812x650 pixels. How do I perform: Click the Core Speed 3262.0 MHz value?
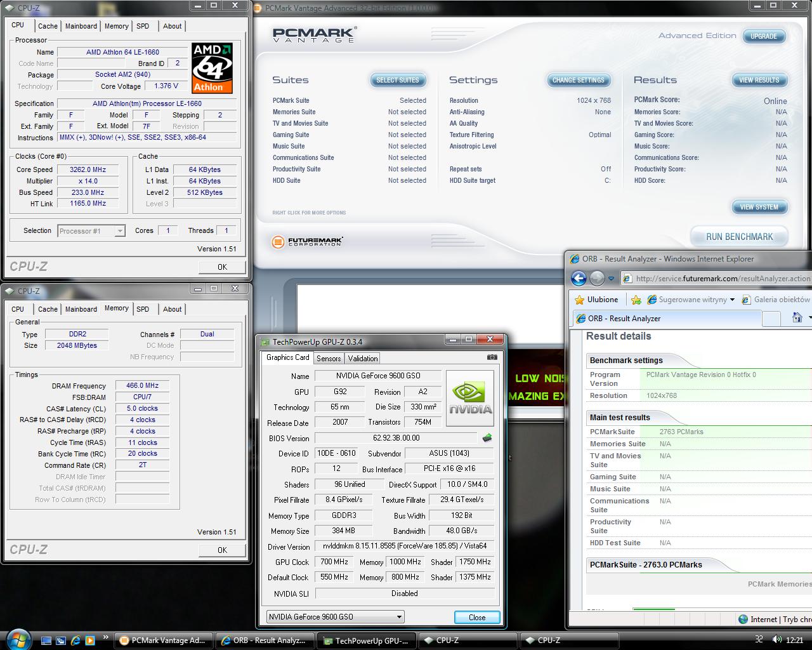pyautogui.click(x=88, y=169)
